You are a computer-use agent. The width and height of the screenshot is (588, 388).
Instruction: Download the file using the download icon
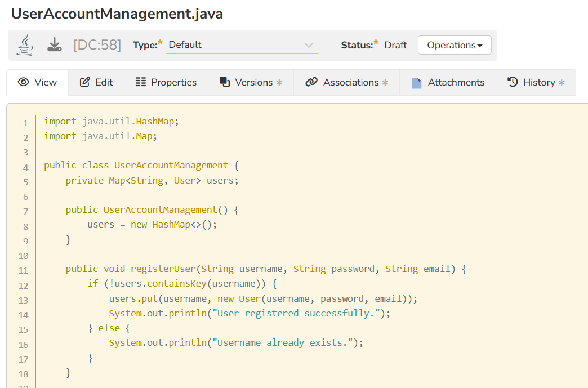[x=54, y=45]
